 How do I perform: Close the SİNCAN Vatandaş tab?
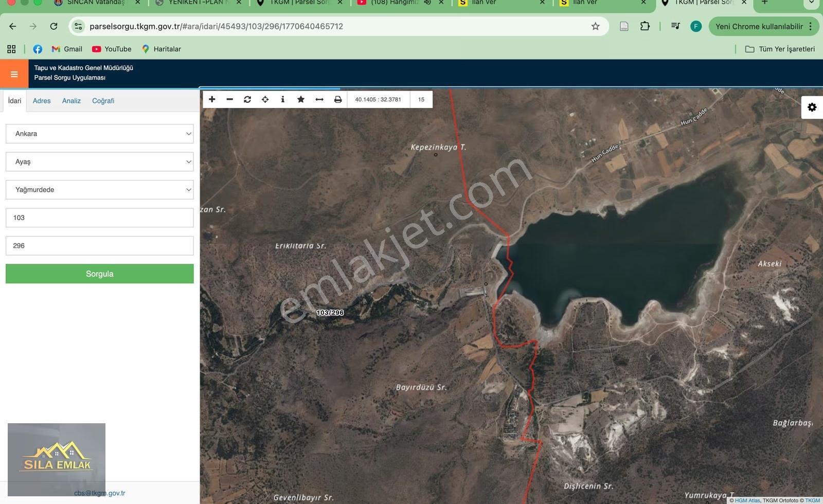click(137, 3)
